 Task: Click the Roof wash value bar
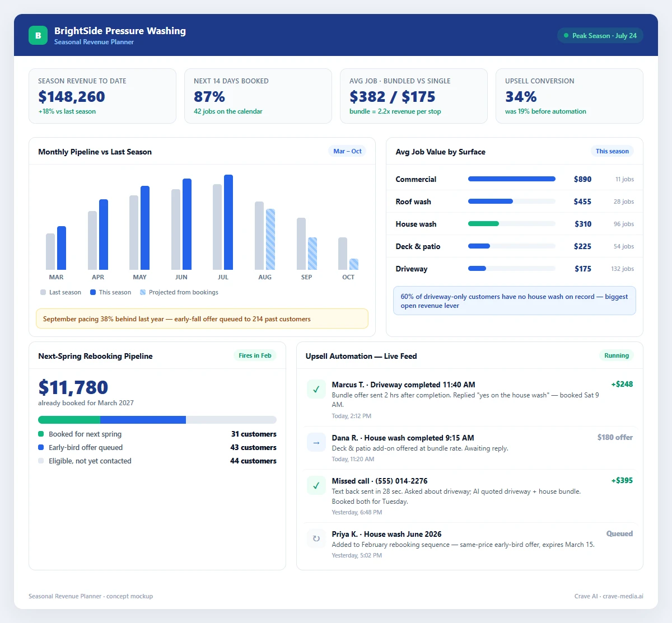(491, 202)
